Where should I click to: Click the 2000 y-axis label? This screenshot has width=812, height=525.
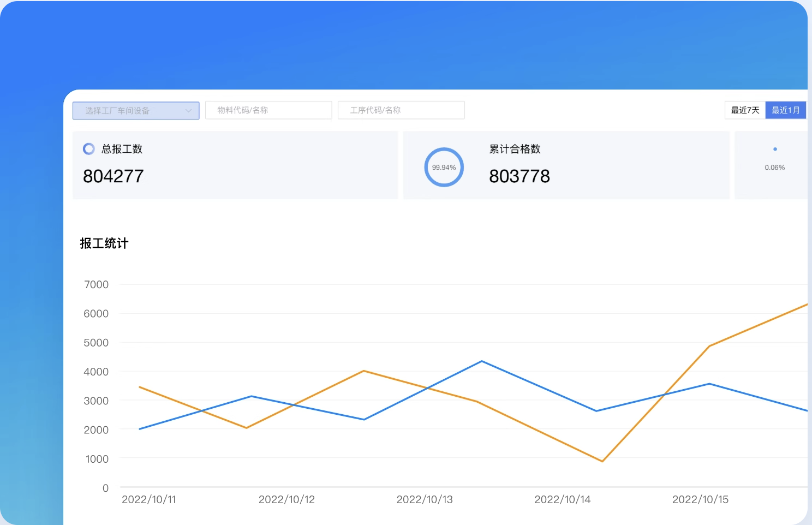pos(96,430)
